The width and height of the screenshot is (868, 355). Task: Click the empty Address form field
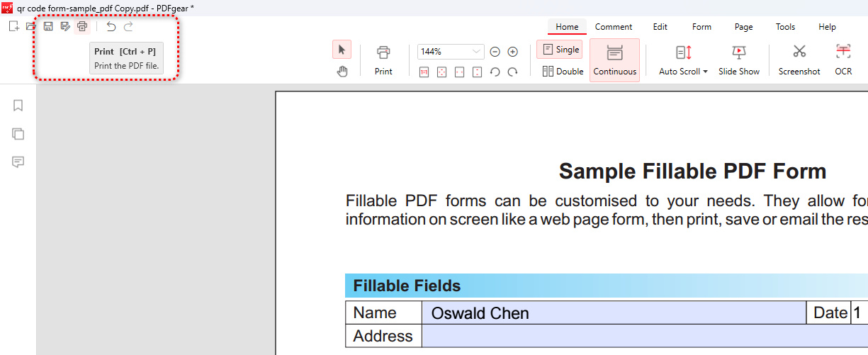point(638,336)
